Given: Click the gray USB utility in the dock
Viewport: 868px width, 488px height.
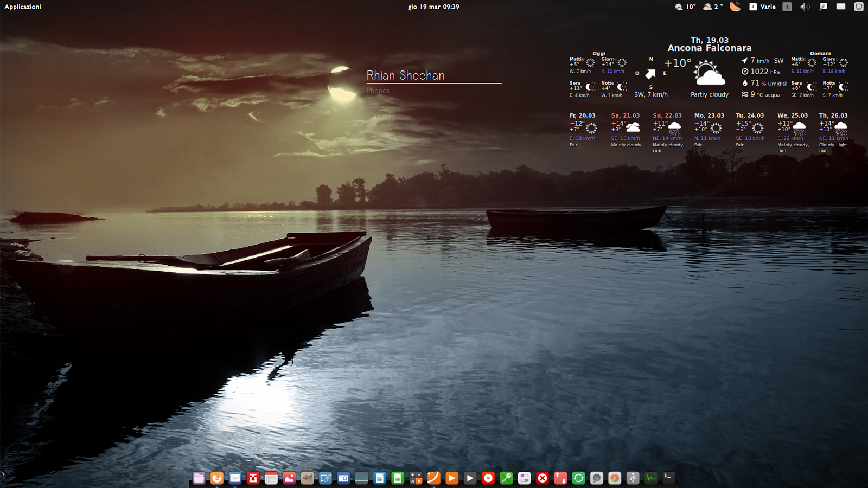Looking at the screenshot, I should [x=633, y=478].
